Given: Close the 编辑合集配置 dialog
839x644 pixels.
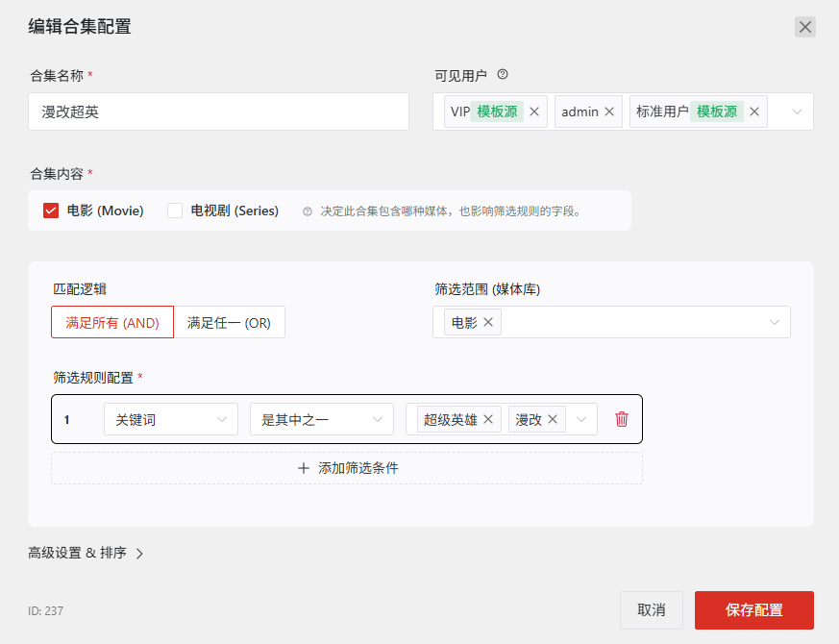Looking at the screenshot, I should pyautogui.click(x=804, y=27).
